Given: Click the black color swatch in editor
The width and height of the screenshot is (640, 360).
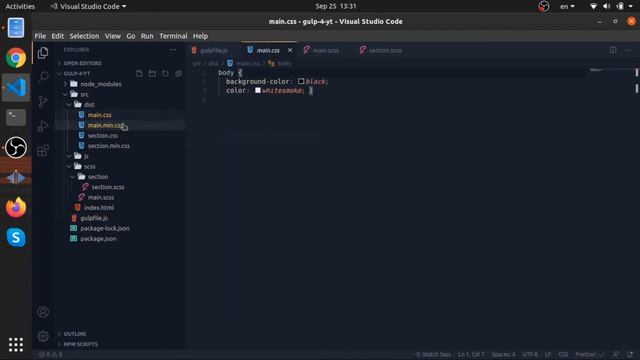Looking at the screenshot, I should 301,82.
